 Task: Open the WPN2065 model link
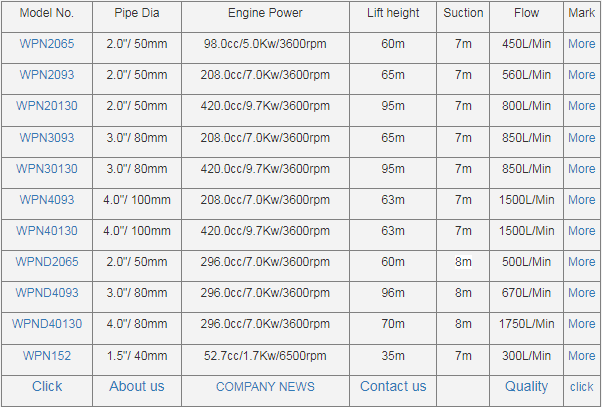click(47, 44)
